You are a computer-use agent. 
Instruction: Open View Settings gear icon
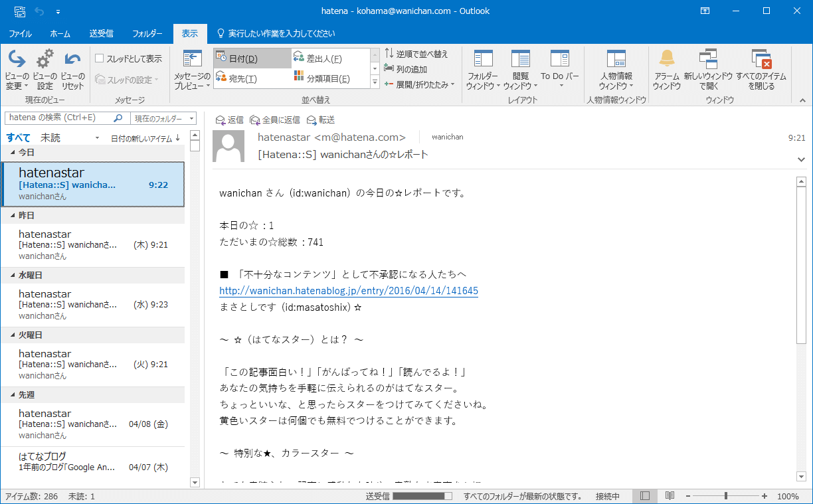point(45,70)
